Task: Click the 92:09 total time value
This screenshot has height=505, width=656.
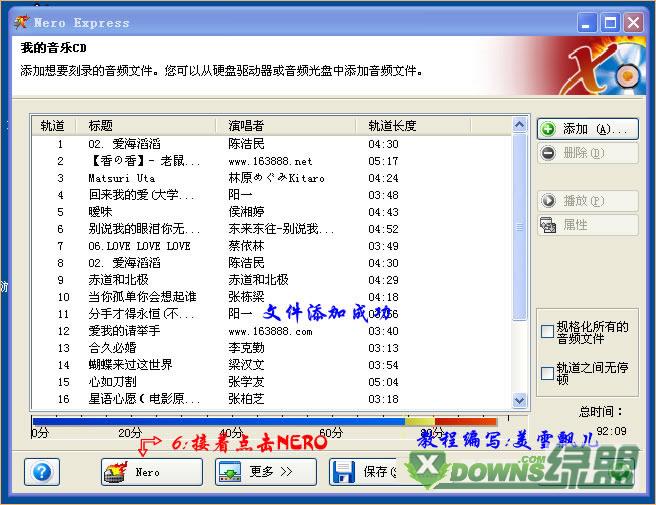Action: [612, 431]
